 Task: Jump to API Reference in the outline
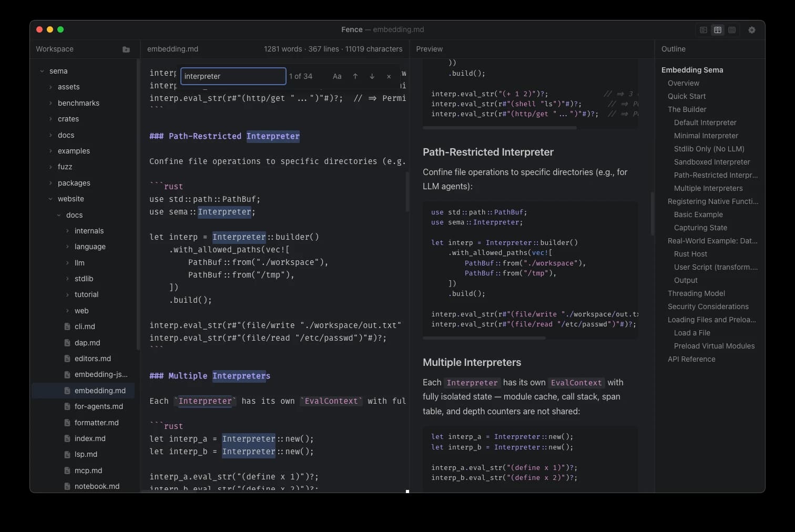(691, 359)
